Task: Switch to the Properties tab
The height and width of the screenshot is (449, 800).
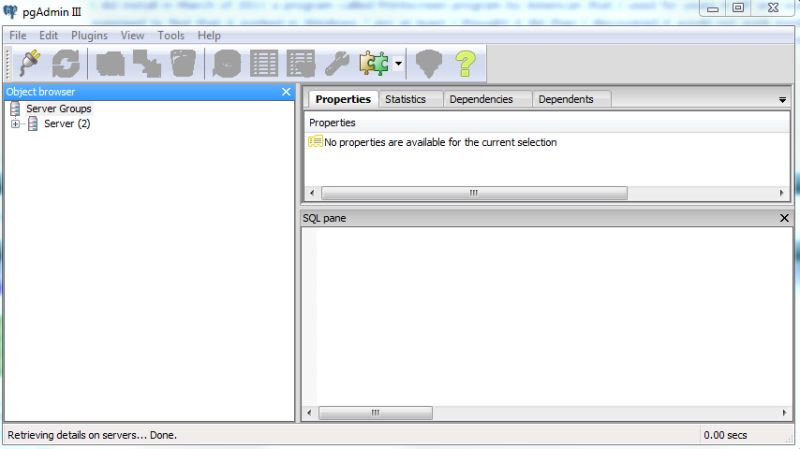Action: 343,99
